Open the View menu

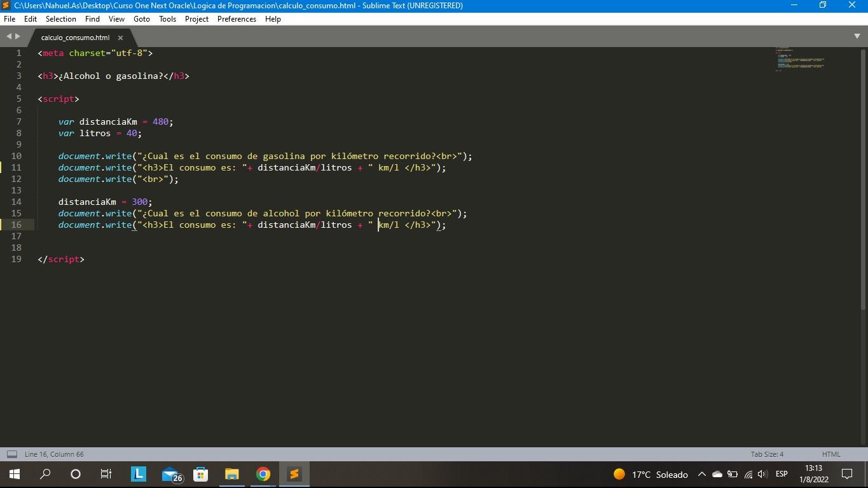point(116,19)
